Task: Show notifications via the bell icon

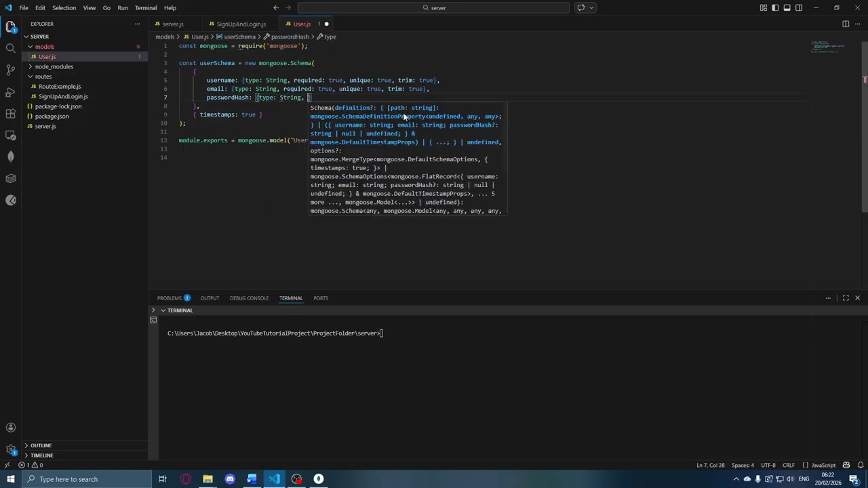Action: (x=859, y=465)
